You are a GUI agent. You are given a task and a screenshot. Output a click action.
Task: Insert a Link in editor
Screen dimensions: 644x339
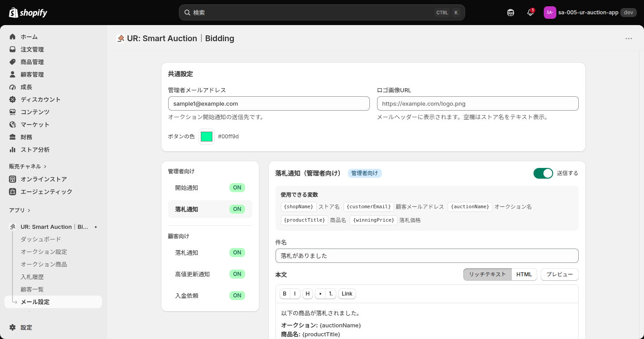pos(347,294)
